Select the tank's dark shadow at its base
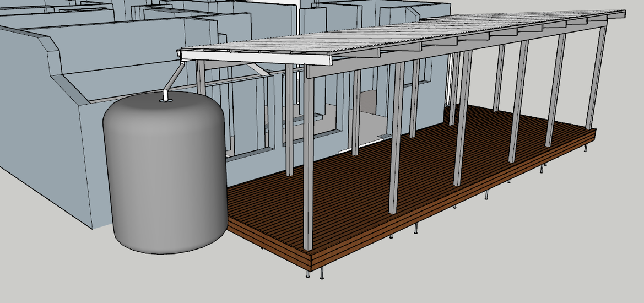The image size is (644, 303). pos(165,249)
